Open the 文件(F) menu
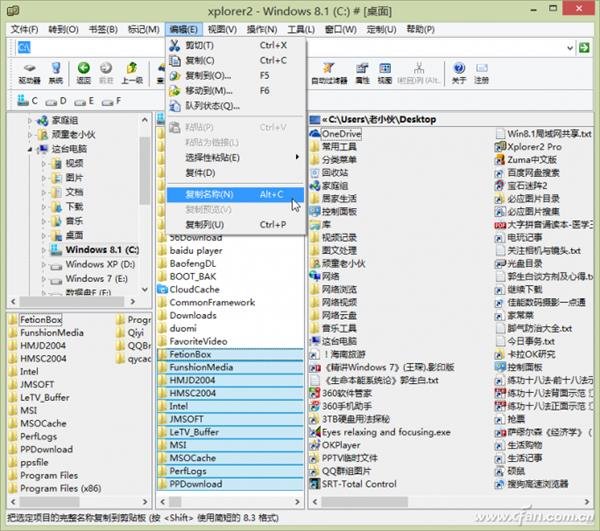The height and width of the screenshot is (531, 600). click(x=24, y=29)
